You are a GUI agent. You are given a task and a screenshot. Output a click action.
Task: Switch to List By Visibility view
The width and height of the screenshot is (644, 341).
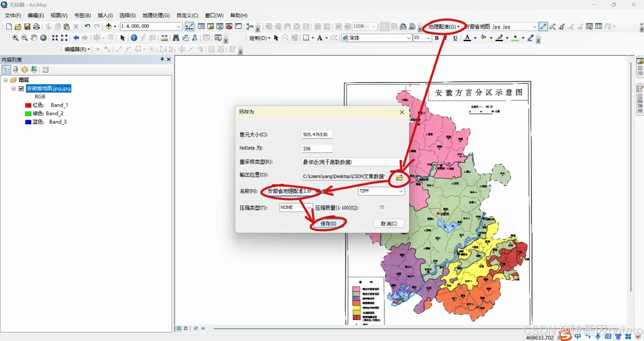pos(24,70)
